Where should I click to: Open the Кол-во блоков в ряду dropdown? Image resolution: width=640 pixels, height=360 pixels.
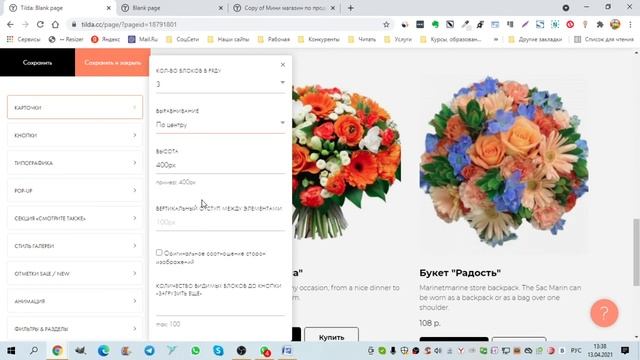(220, 84)
